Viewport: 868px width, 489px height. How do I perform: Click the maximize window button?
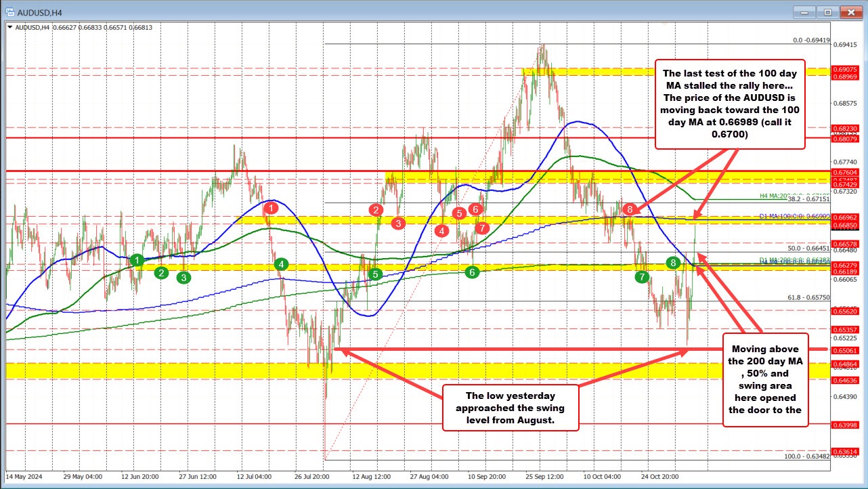826,12
